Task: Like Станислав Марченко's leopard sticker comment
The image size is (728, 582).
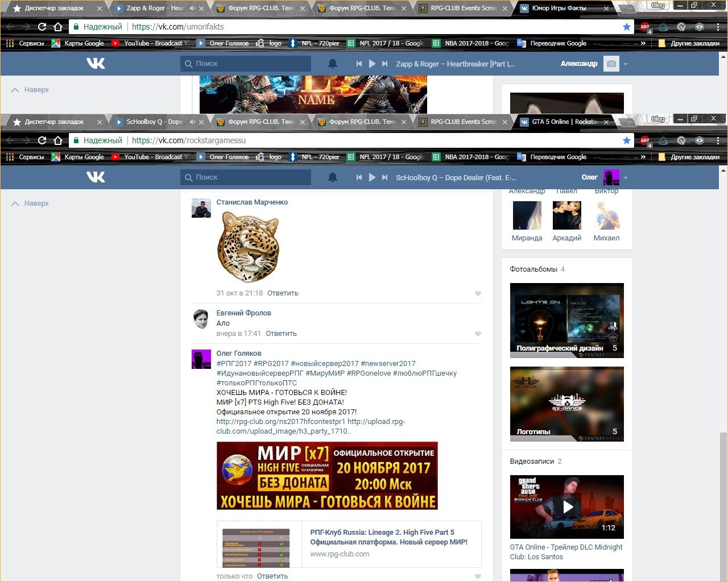Action: [x=478, y=293]
